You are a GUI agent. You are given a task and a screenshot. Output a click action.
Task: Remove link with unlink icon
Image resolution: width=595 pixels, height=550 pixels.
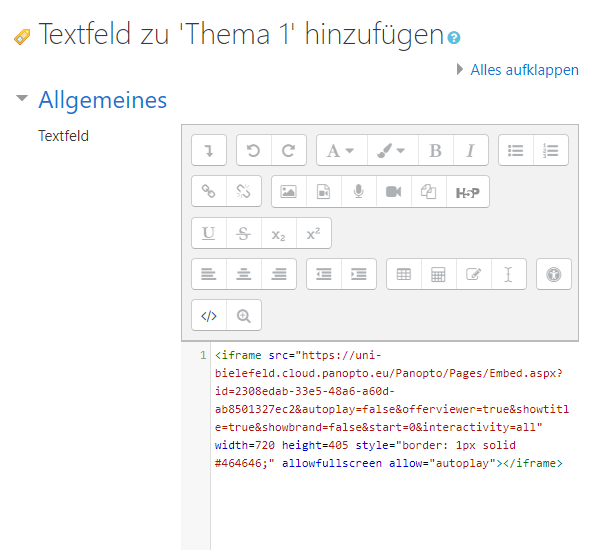[x=244, y=191]
